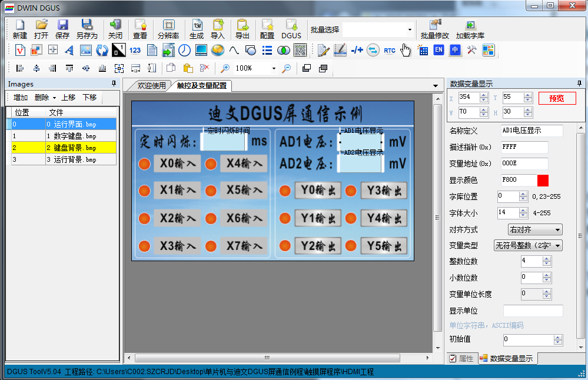Click the 名称定义 name input field
This screenshot has height=380, width=588.
coord(531,131)
